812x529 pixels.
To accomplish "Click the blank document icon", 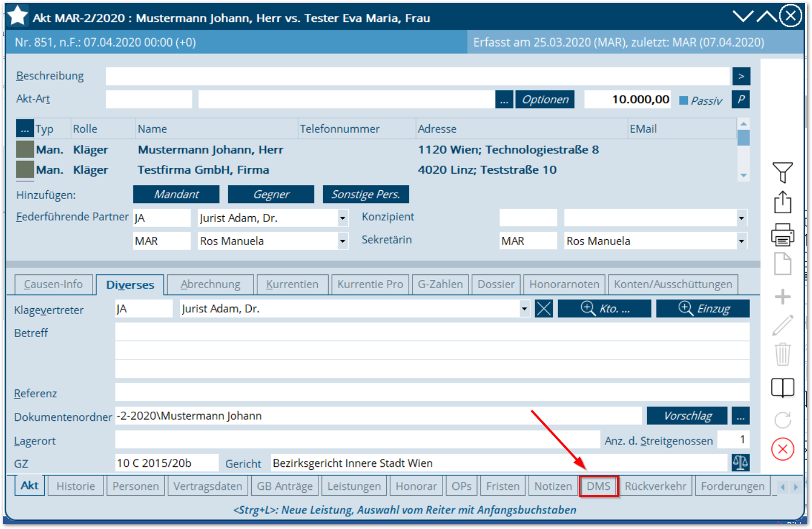I will click(782, 264).
